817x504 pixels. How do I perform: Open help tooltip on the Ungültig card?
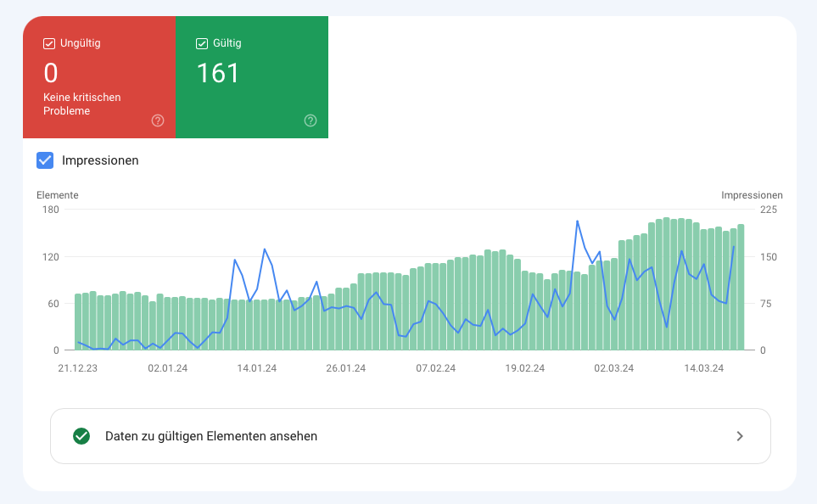tap(157, 120)
